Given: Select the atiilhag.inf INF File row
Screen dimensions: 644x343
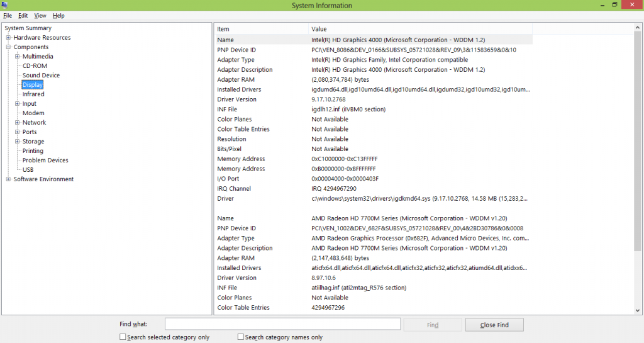Looking at the screenshot, I should (374, 288).
